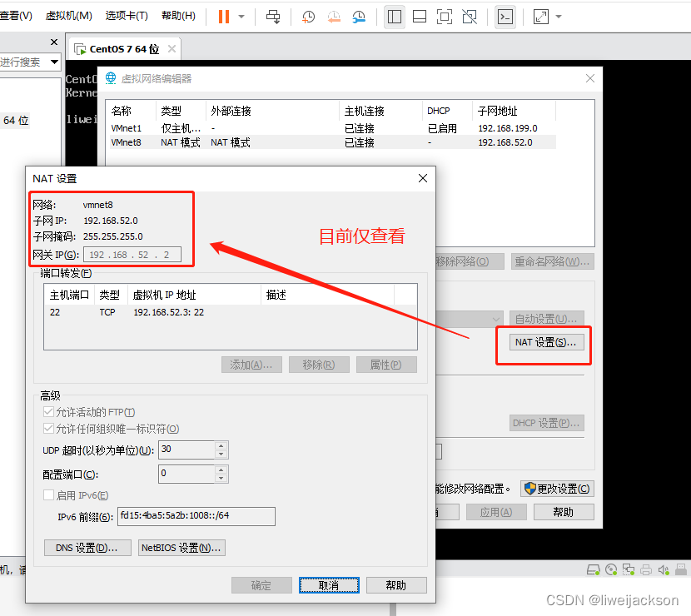This screenshot has width=691, height=616.
Task: Click the printer status bar icon
Action: pyautogui.click(x=646, y=569)
